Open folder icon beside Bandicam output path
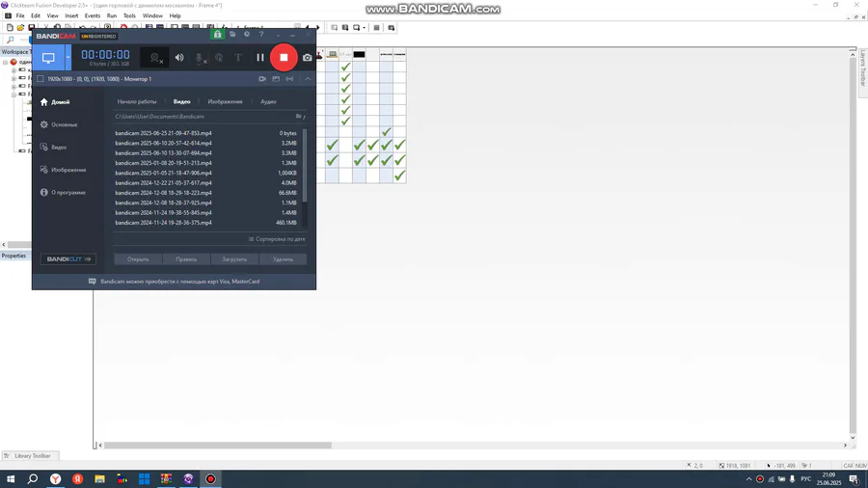868x488 pixels. (299, 117)
